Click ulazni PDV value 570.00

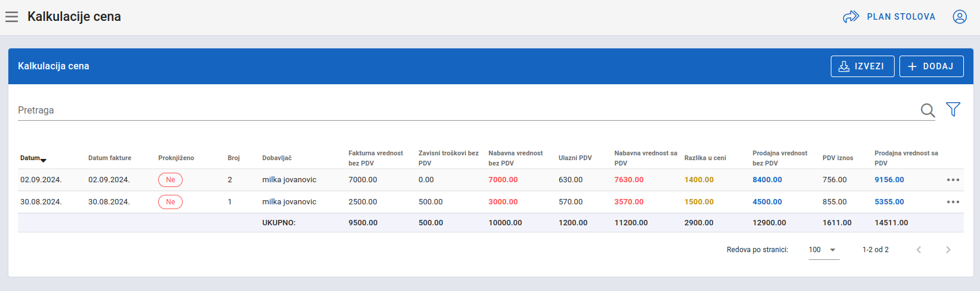[x=571, y=202]
